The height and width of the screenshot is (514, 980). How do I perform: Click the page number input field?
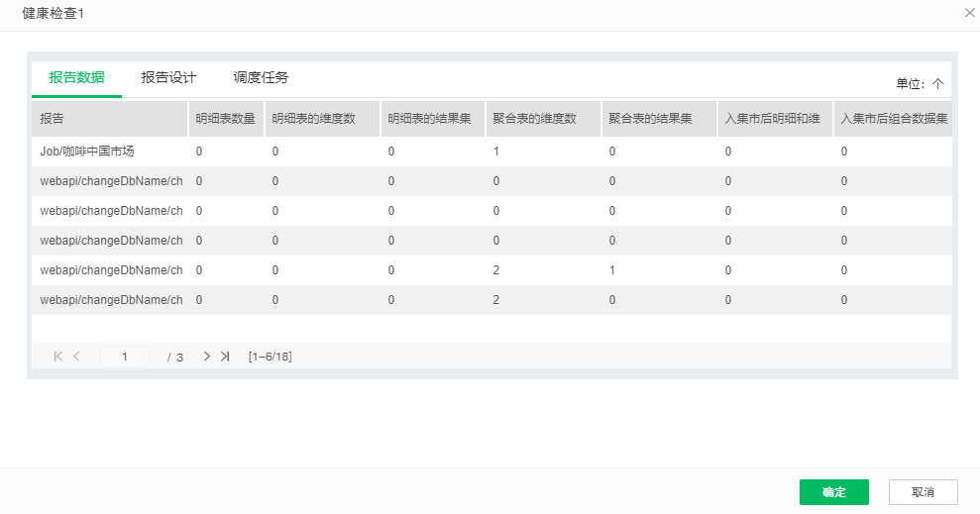[125, 357]
